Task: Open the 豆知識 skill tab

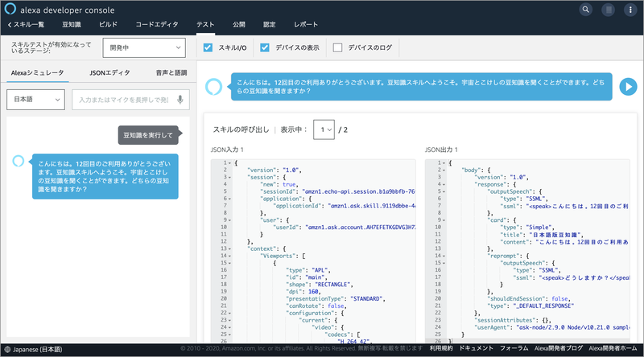Action: click(72, 25)
